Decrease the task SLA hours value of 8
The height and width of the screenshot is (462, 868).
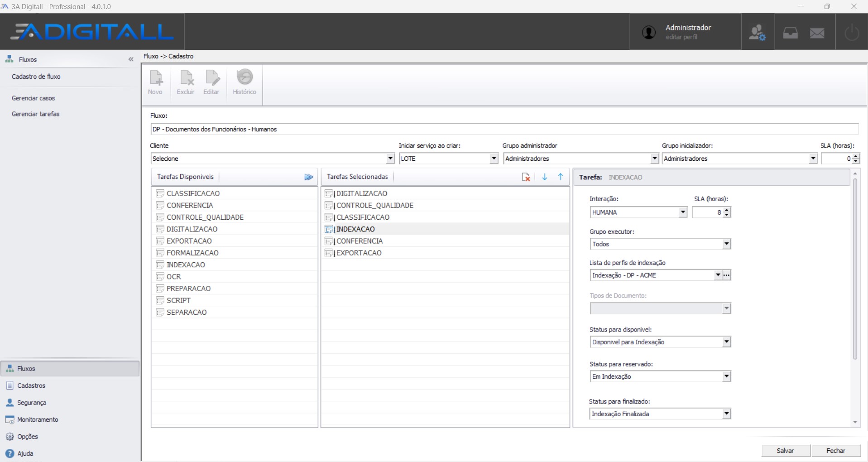[x=727, y=215]
